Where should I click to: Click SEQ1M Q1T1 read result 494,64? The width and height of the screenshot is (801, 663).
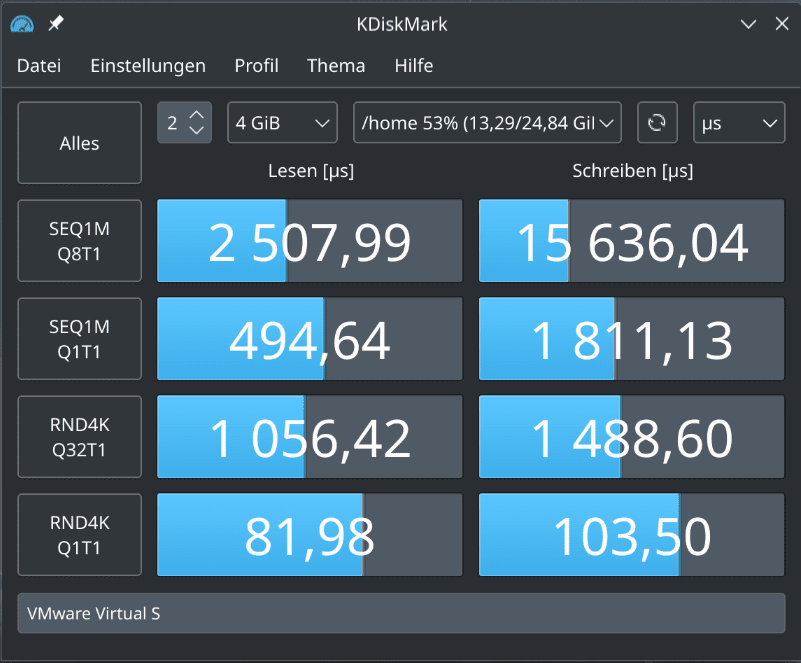(310, 339)
